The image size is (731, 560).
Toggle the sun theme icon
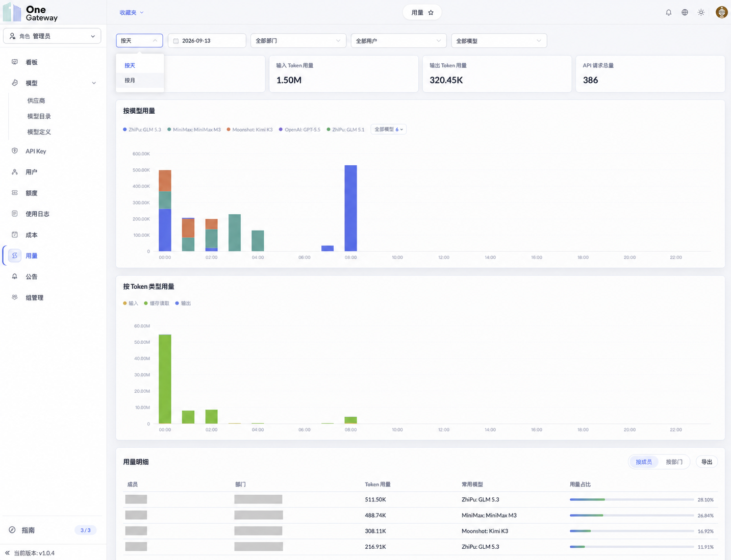[x=701, y=12]
